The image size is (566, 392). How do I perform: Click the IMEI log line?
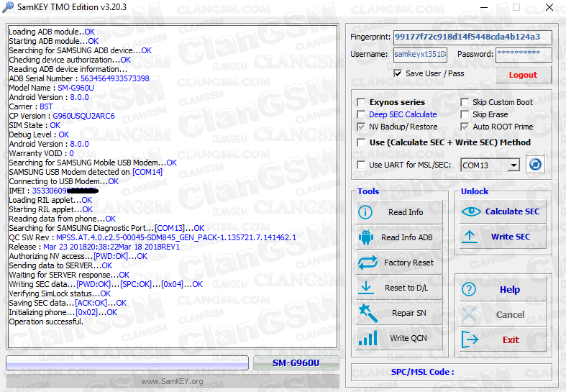point(53,191)
